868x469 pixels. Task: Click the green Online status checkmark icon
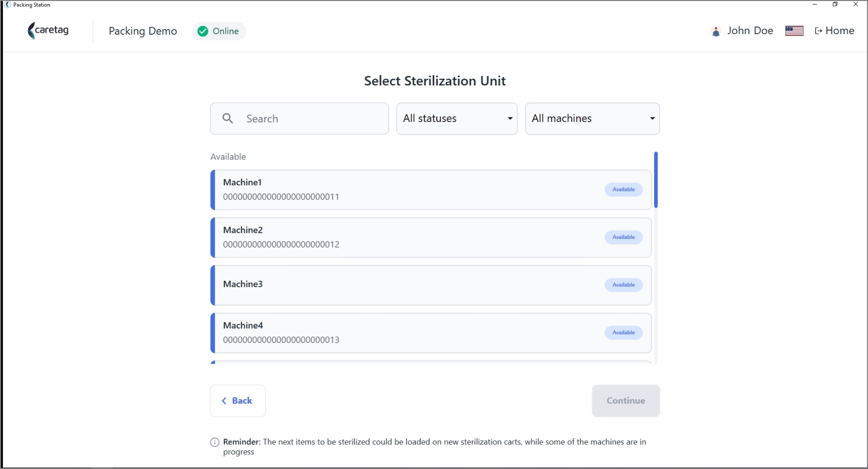point(203,31)
